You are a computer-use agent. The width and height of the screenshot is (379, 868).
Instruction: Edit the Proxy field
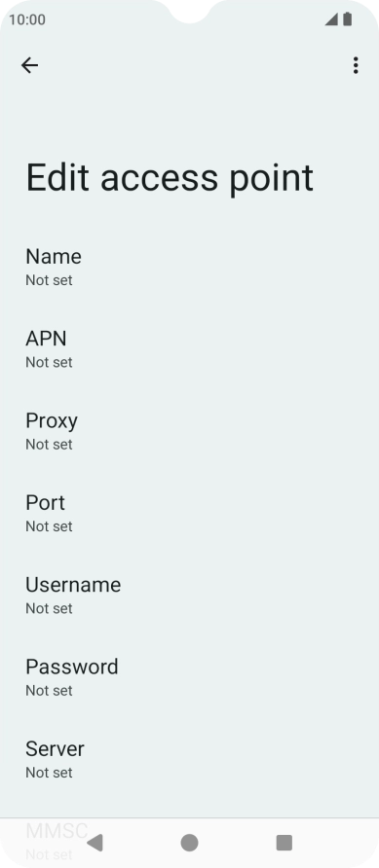pyautogui.click(x=189, y=431)
